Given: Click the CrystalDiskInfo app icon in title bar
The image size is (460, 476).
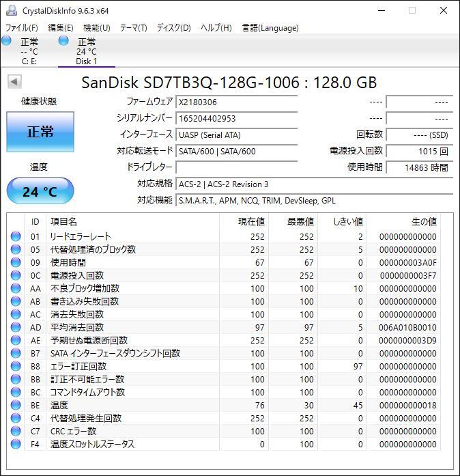Looking at the screenshot, I should tap(11, 10).
